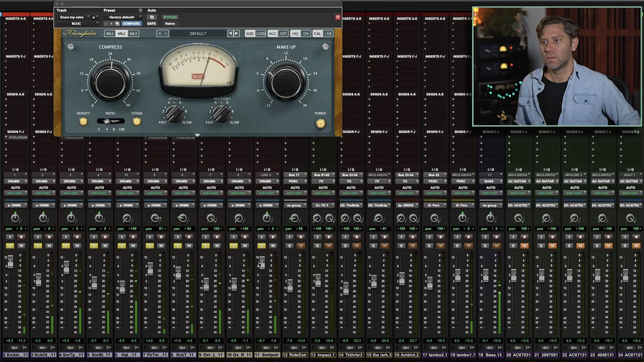Solo the 2 KickIn track
The image size is (644, 362).
[10, 246]
